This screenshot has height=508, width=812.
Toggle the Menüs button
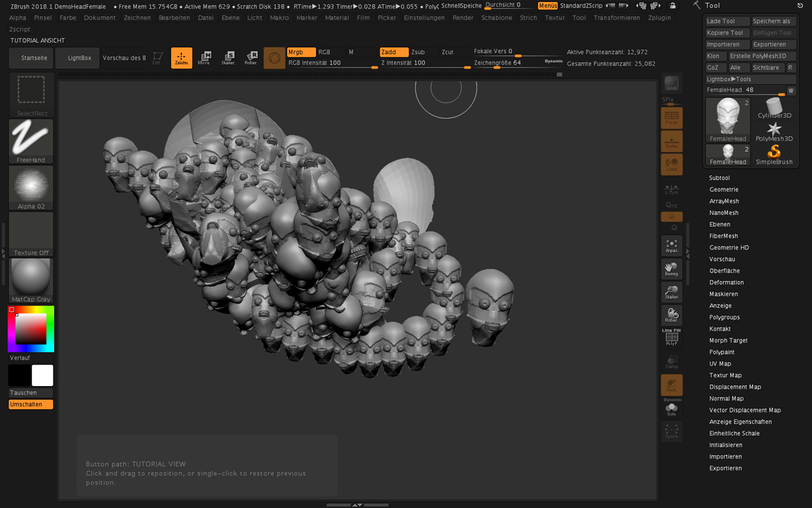(548, 5)
